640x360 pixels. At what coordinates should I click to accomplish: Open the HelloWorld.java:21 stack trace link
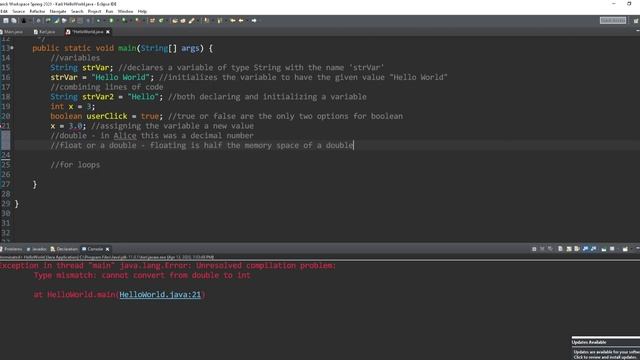[x=160, y=295]
